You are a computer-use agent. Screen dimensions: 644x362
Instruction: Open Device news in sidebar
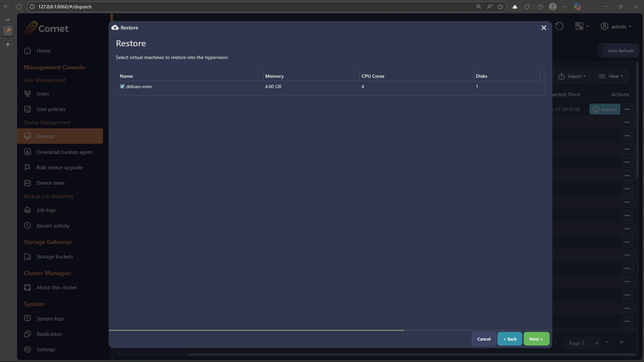51,183
